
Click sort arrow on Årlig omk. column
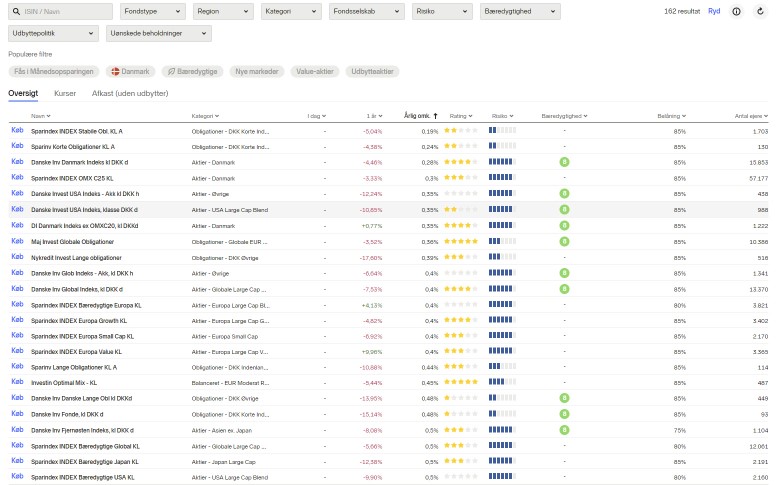pos(435,116)
